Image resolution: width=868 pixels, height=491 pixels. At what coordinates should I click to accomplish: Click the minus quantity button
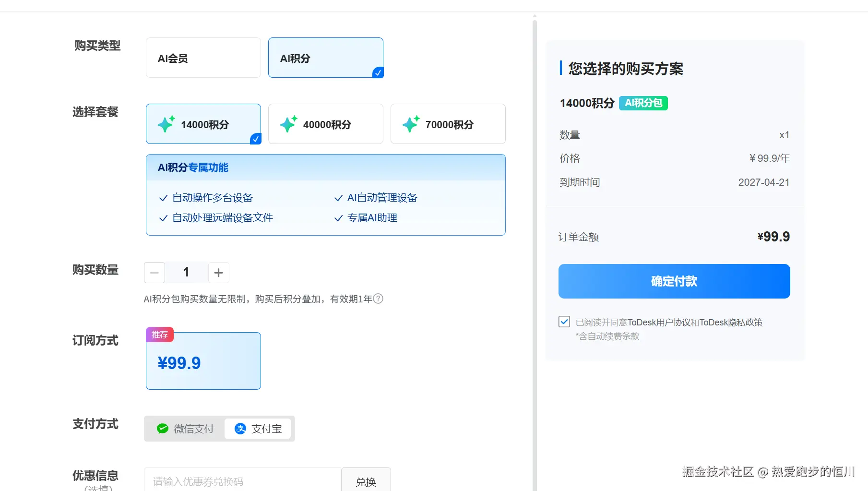(155, 273)
